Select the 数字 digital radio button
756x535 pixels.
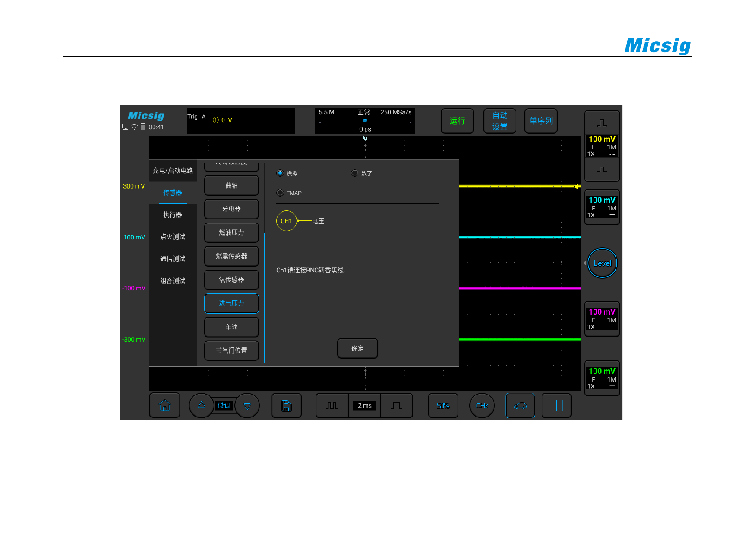tap(354, 173)
